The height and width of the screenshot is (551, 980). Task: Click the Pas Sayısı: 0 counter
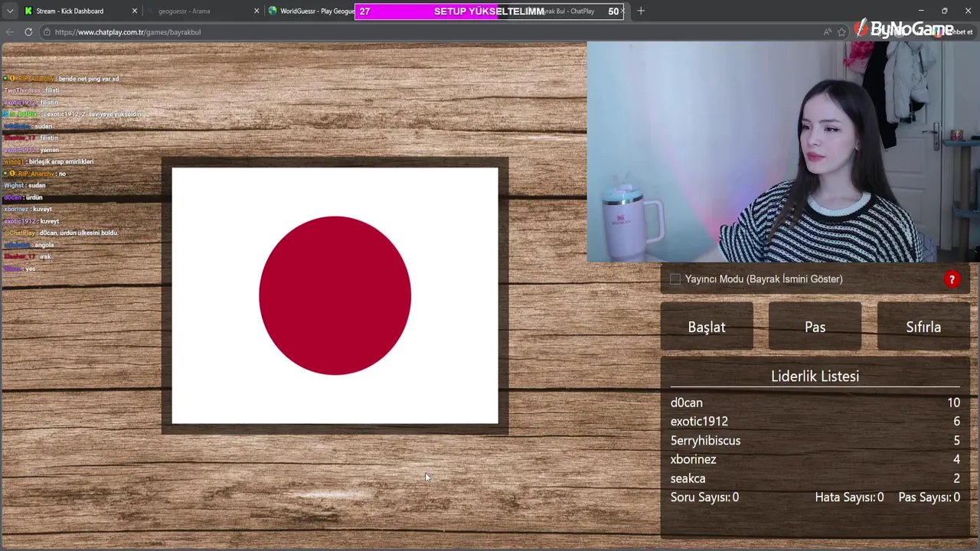[x=929, y=497]
